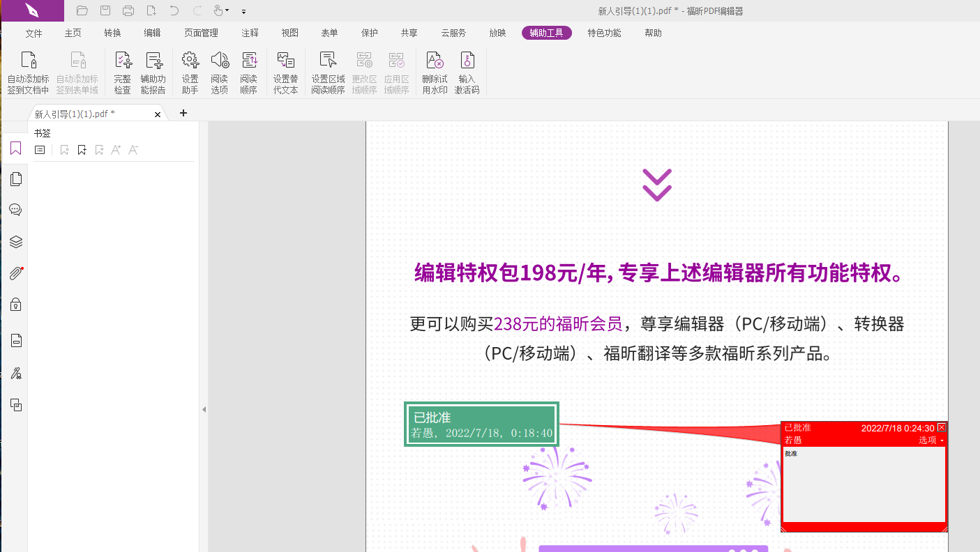This screenshot has width=980, height=552.
Task: Open the hand tool dropdown arrow
Action: [x=227, y=10]
